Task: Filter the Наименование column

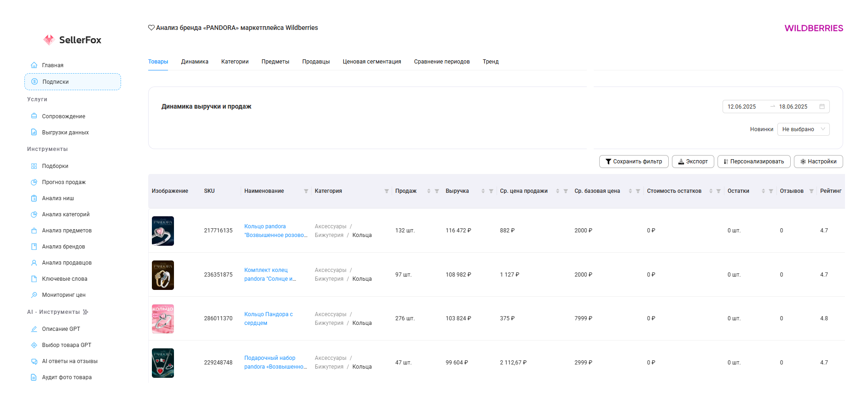Action: [x=306, y=191]
